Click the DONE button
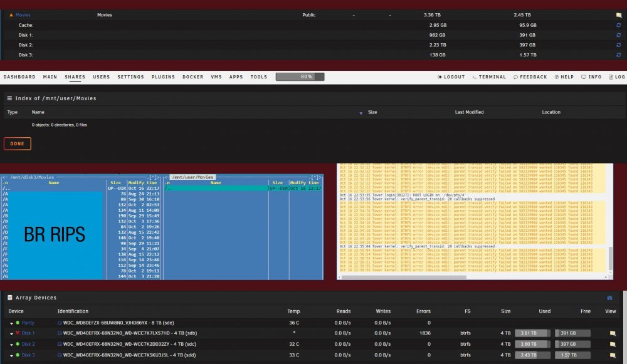This screenshot has height=364, width=627. point(17,144)
